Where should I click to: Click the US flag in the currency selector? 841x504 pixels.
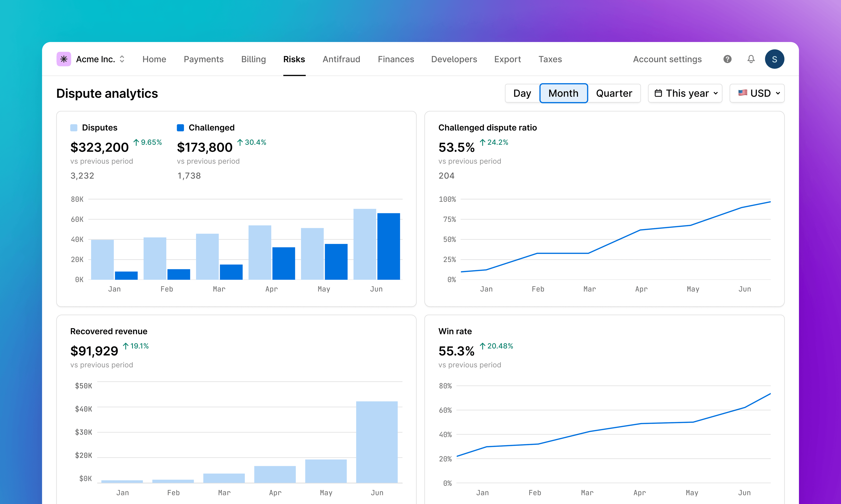point(744,93)
